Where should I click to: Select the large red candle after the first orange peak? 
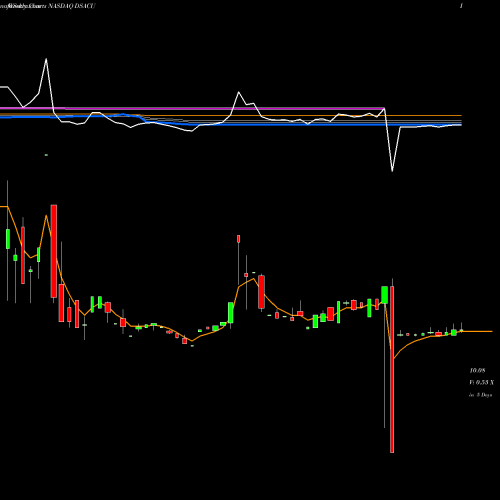(54, 251)
